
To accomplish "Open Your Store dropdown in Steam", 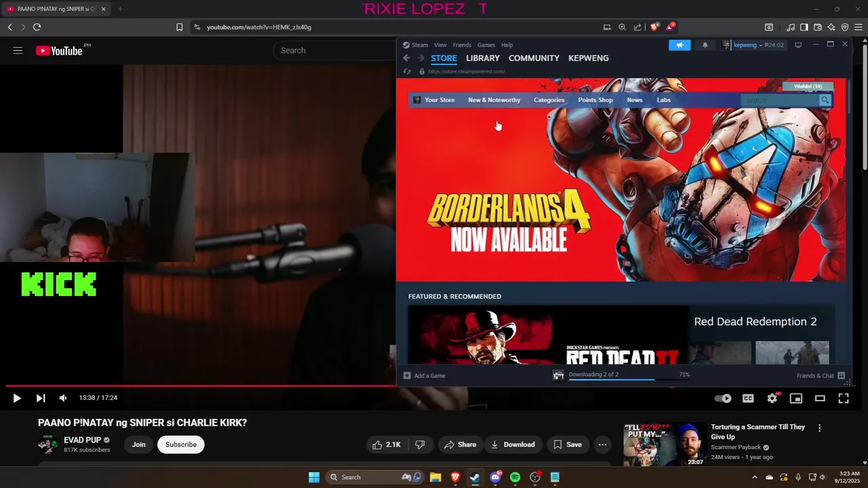I will (439, 100).
